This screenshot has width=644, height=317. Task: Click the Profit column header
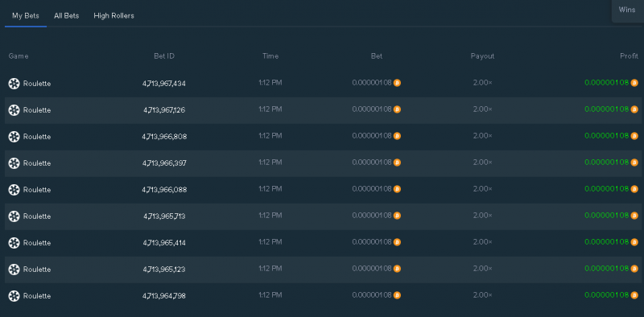(x=629, y=56)
